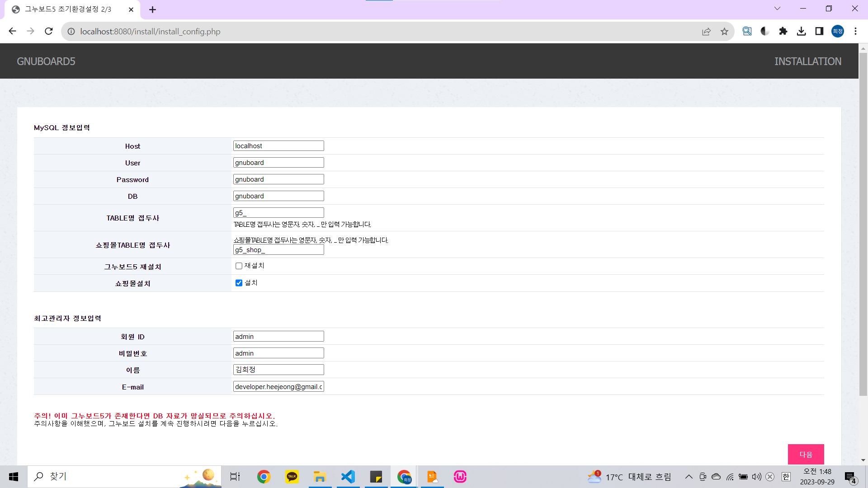Click the OneDrive cloud tray icon
This screenshot has width=868, height=488.
716,477
